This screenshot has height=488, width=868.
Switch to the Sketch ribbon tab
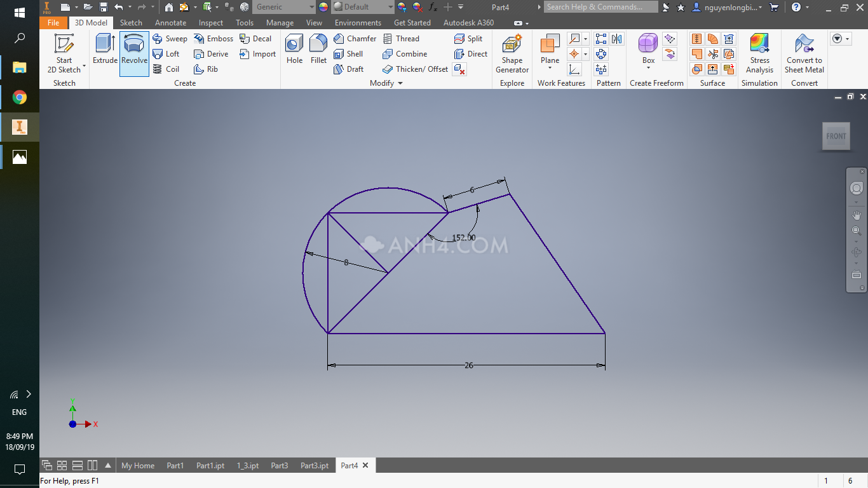point(131,22)
